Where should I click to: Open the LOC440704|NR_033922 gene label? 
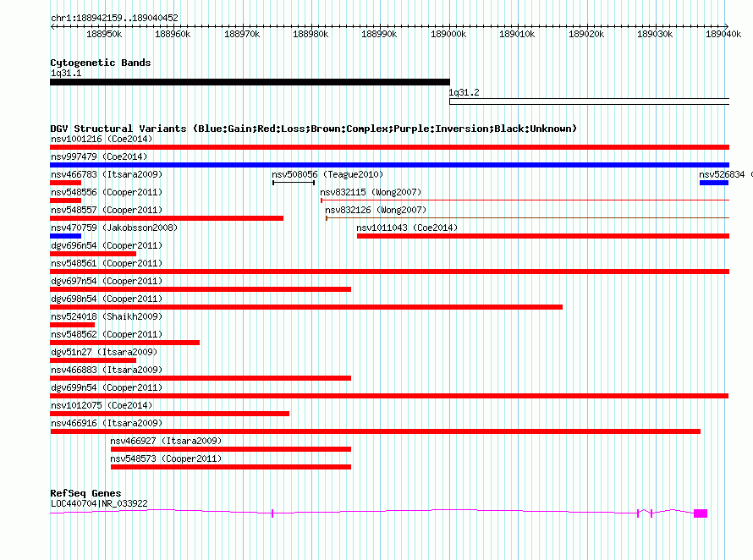[x=99, y=504]
